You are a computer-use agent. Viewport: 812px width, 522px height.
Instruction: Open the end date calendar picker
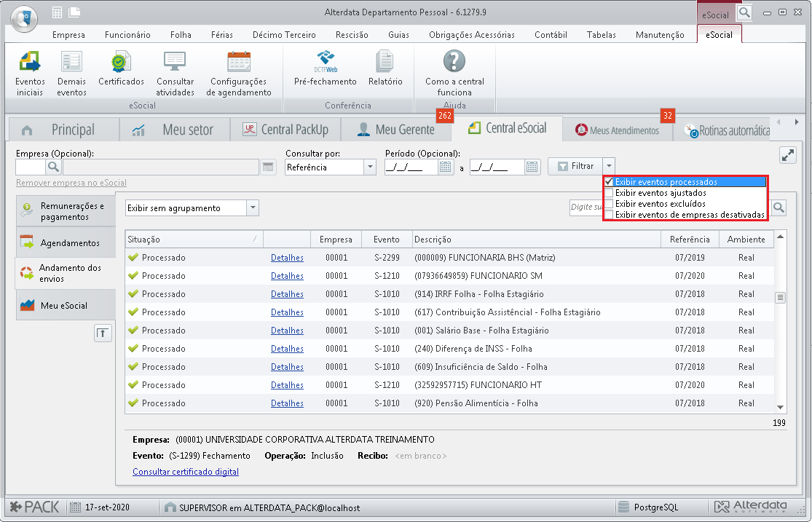[x=532, y=167]
